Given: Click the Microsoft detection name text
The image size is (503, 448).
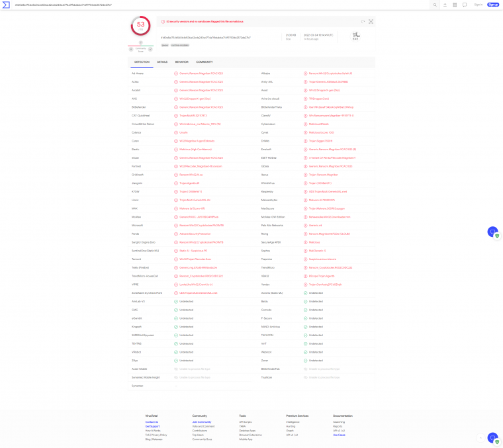Looking at the screenshot, I should click(201, 226).
